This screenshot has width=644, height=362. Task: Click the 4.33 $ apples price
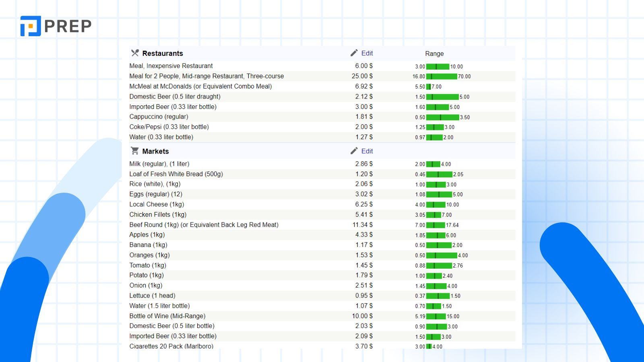click(x=364, y=234)
